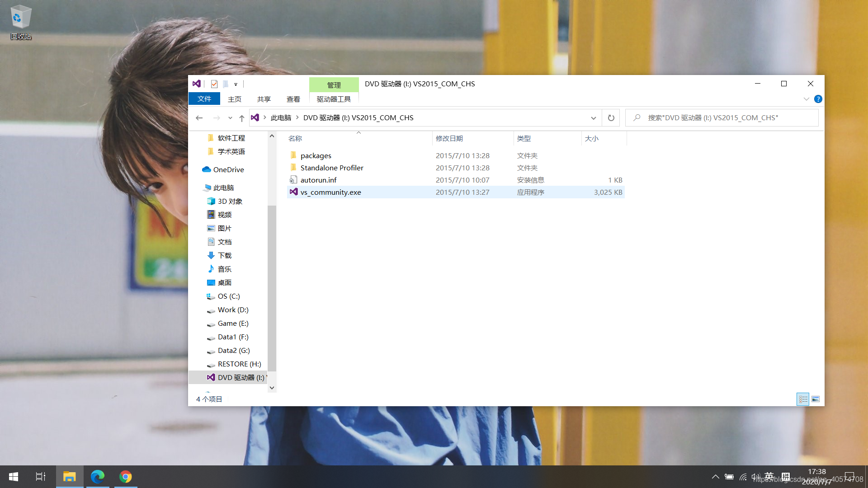Switch to large icons view button

tap(816, 399)
